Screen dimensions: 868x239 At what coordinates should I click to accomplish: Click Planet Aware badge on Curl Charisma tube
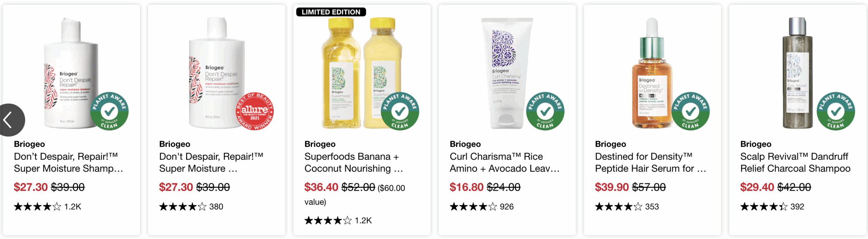click(545, 111)
